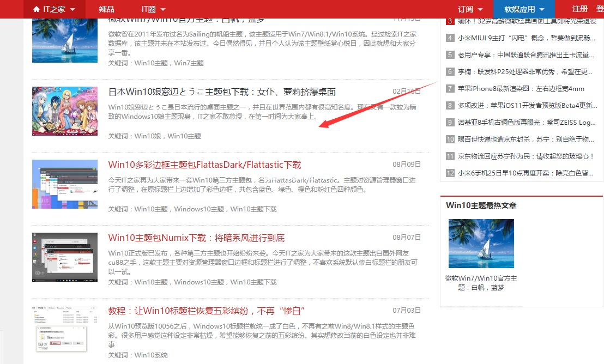Go to the 辣品 navigation item
The image size is (604, 364).
(107, 9)
